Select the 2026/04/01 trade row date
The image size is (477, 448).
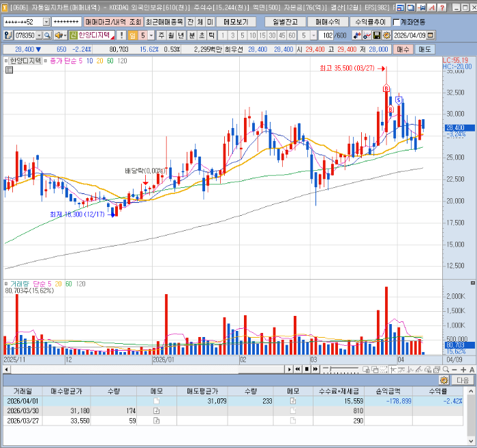pyautogui.click(x=22, y=401)
